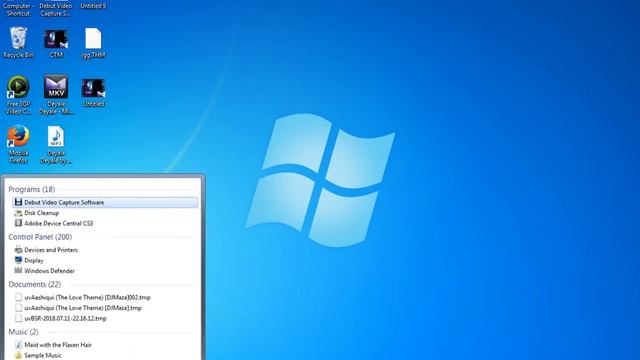This screenshot has width=640, height=360.
Task: Open Disk Cleanup from search results
Action: [x=105, y=213]
